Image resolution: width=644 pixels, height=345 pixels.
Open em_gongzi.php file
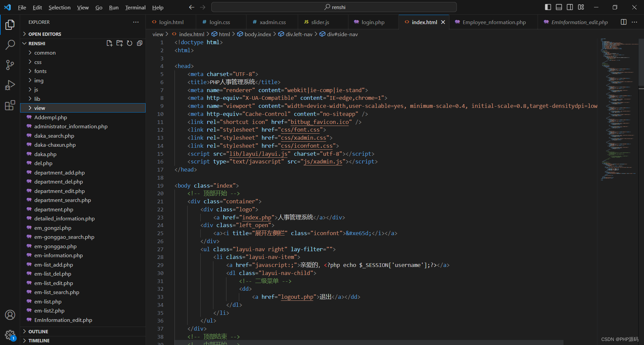coord(83,228)
